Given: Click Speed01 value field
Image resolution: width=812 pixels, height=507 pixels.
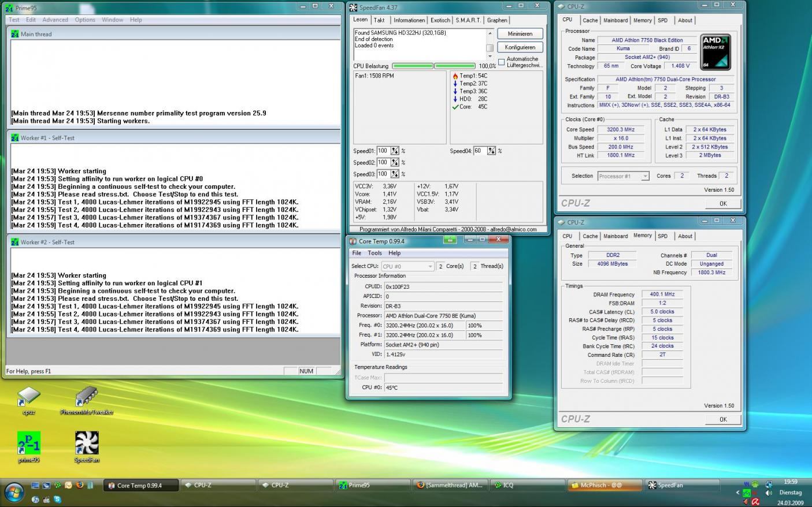Looking at the screenshot, I should tap(383, 151).
